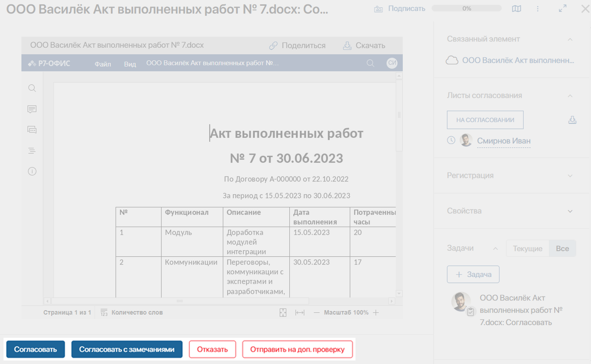The width and height of the screenshot is (591, 364).
Task: Zoom in with the plus icon
Action: tap(376, 312)
